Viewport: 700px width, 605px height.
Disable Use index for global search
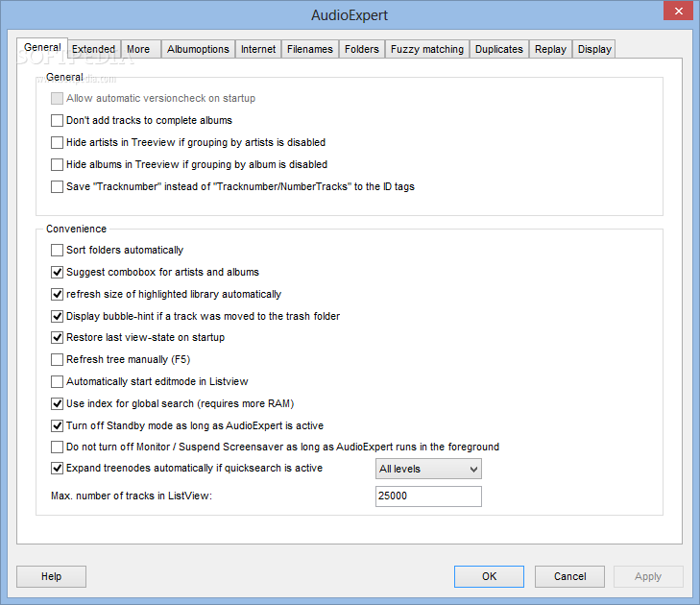point(57,403)
